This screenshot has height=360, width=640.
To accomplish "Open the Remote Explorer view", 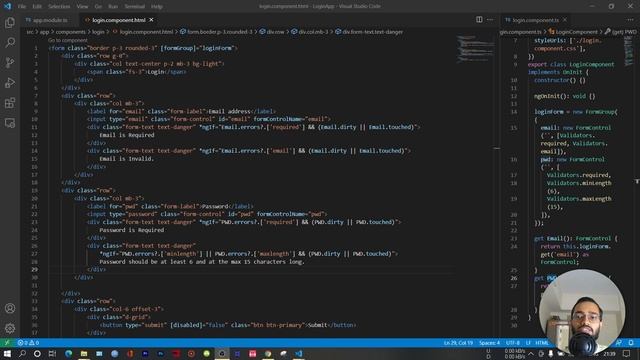I will 10,123.
